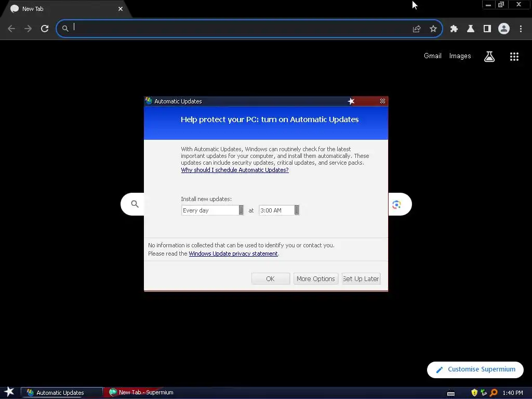532x399 pixels.
Task: Open the Images link
Action: 460,56
